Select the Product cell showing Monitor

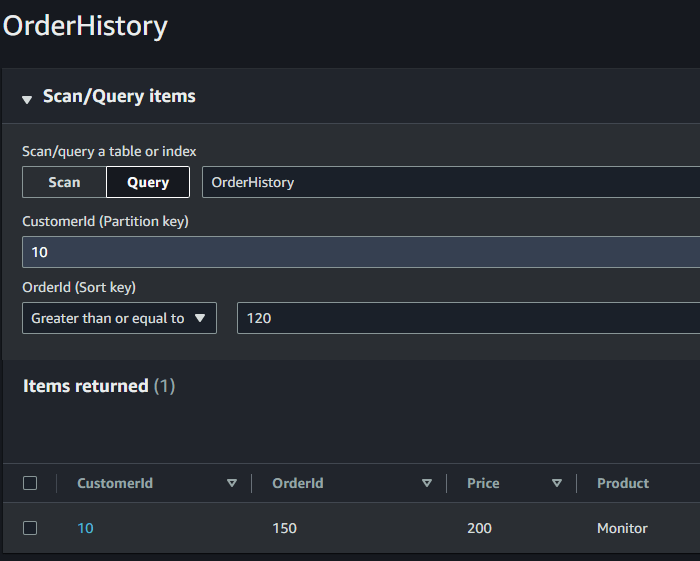622,528
